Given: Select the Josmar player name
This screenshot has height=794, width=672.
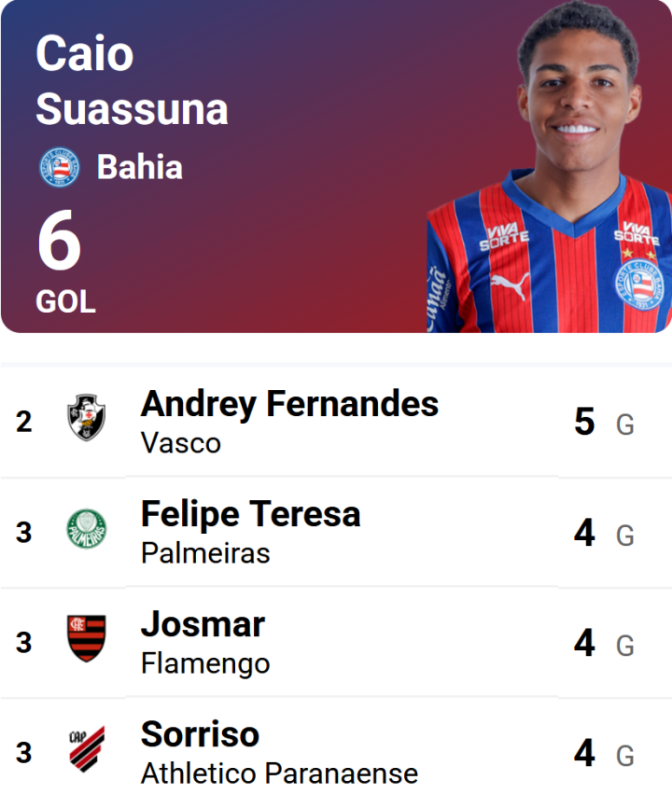Looking at the screenshot, I should [203, 624].
